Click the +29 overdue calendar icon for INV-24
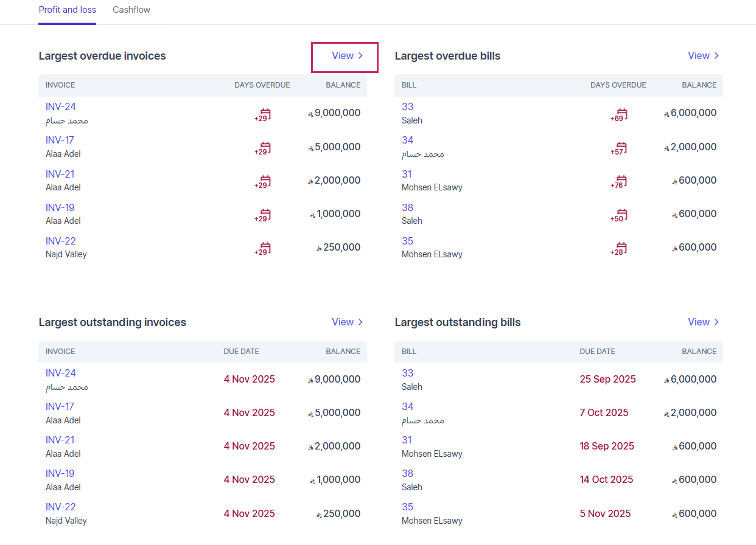 (264, 114)
